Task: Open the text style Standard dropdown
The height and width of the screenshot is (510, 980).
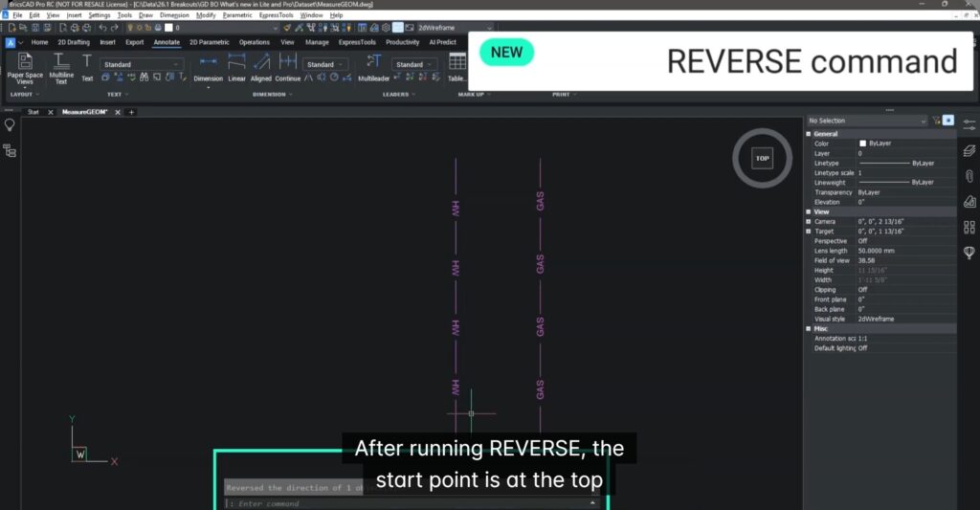Action: coord(142,65)
